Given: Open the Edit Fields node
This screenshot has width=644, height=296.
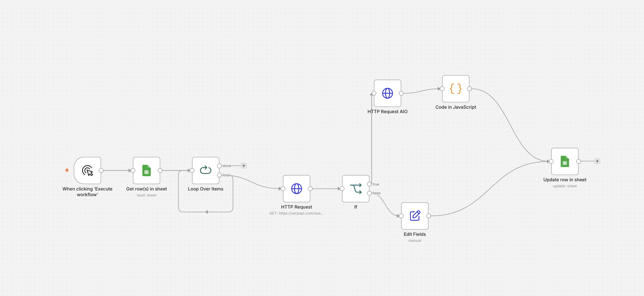Looking at the screenshot, I should (415, 216).
